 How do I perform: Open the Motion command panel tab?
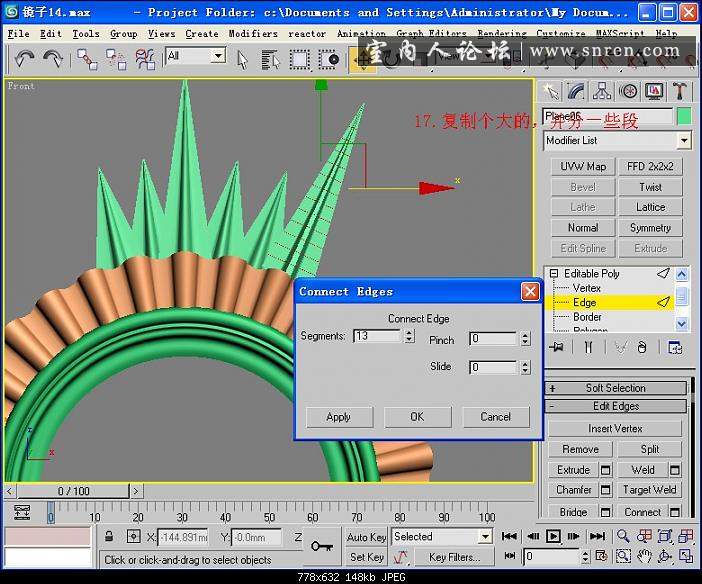[x=629, y=92]
